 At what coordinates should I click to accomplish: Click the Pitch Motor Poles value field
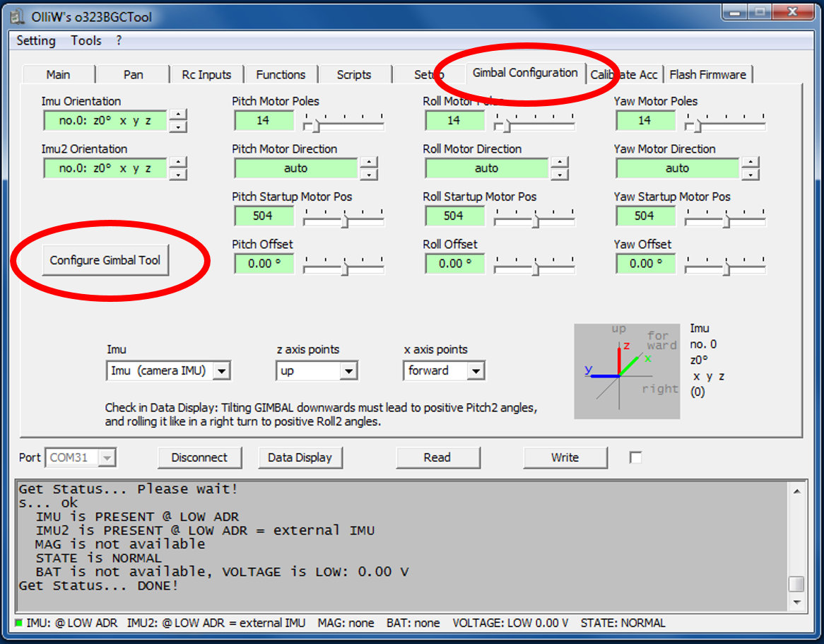(263, 121)
